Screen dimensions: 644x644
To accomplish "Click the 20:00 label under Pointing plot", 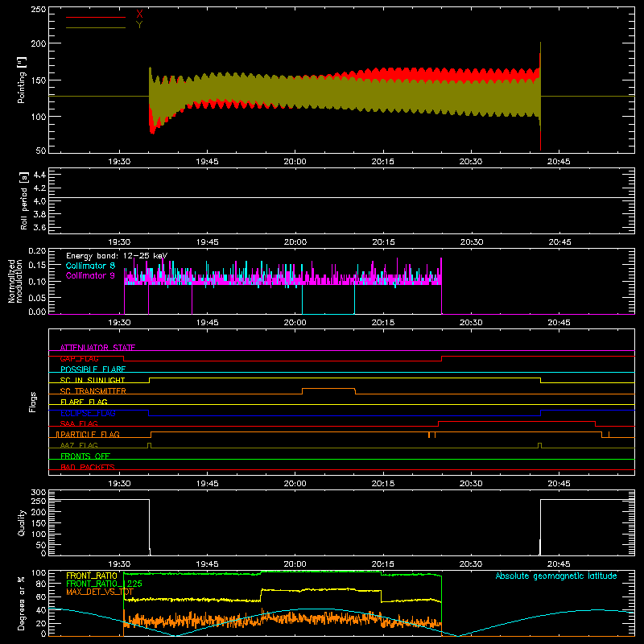I will pos(295,162).
